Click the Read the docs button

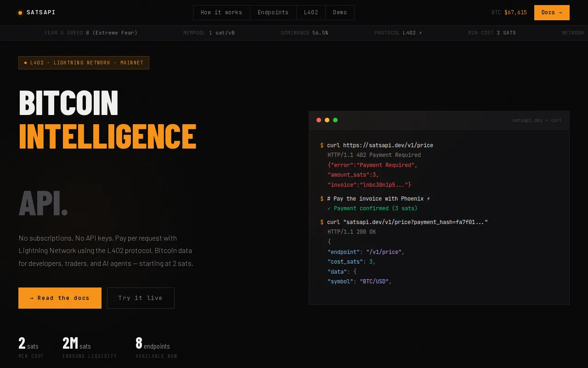click(x=60, y=298)
